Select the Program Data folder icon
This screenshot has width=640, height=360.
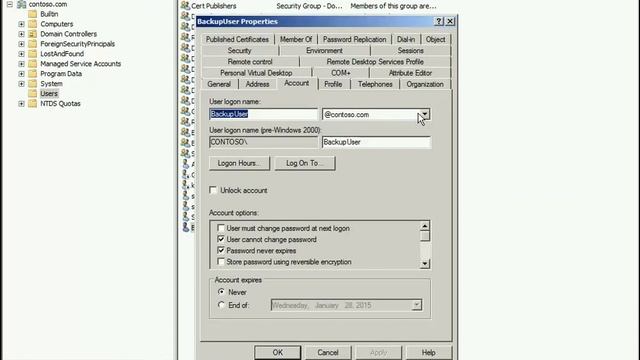(33, 73)
